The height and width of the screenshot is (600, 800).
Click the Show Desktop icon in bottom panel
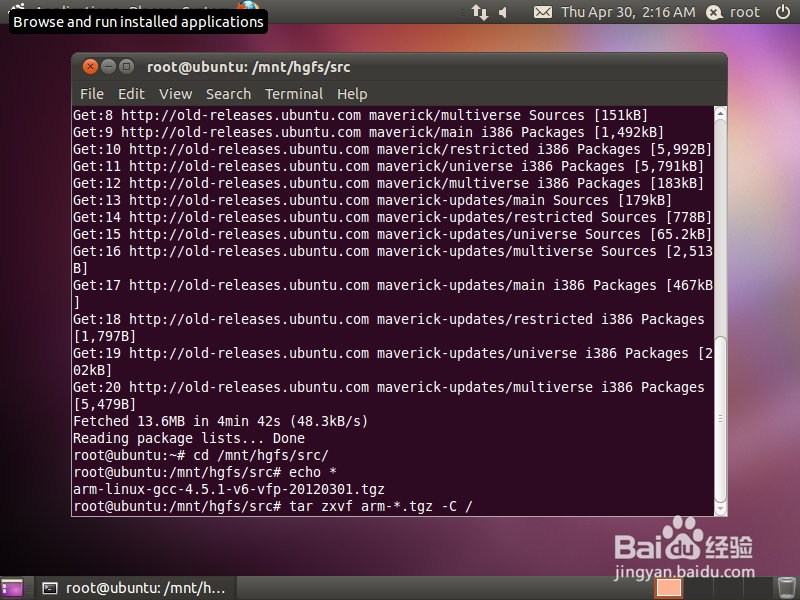12,588
